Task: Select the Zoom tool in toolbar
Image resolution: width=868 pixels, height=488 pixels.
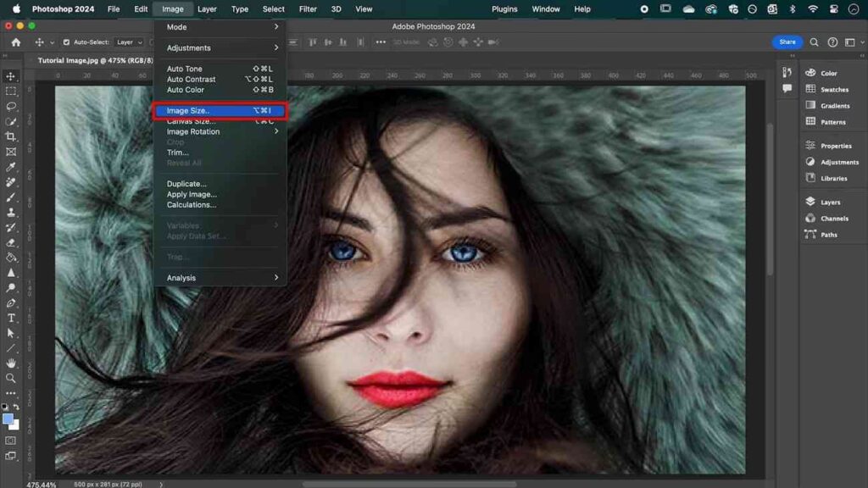Action: click(x=11, y=379)
